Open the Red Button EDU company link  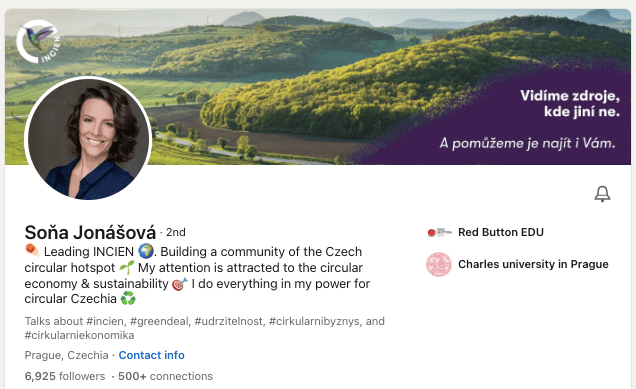tap(501, 232)
